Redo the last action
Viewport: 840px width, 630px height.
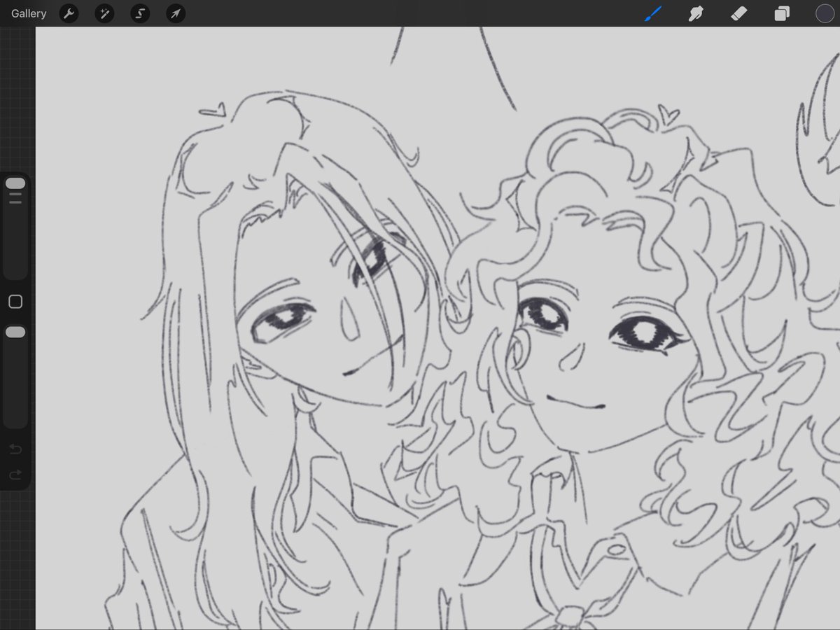(x=15, y=475)
